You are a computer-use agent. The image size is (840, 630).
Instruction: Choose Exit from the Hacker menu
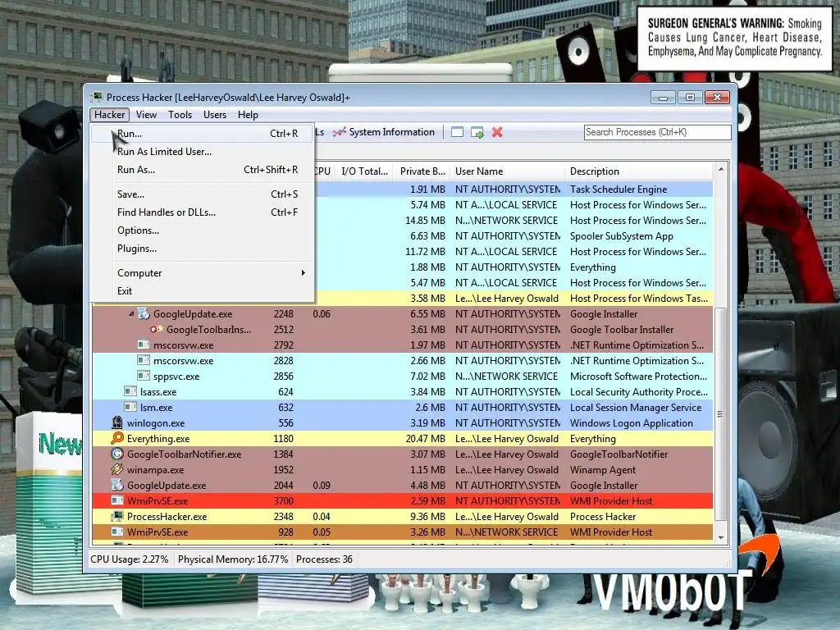point(203,291)
